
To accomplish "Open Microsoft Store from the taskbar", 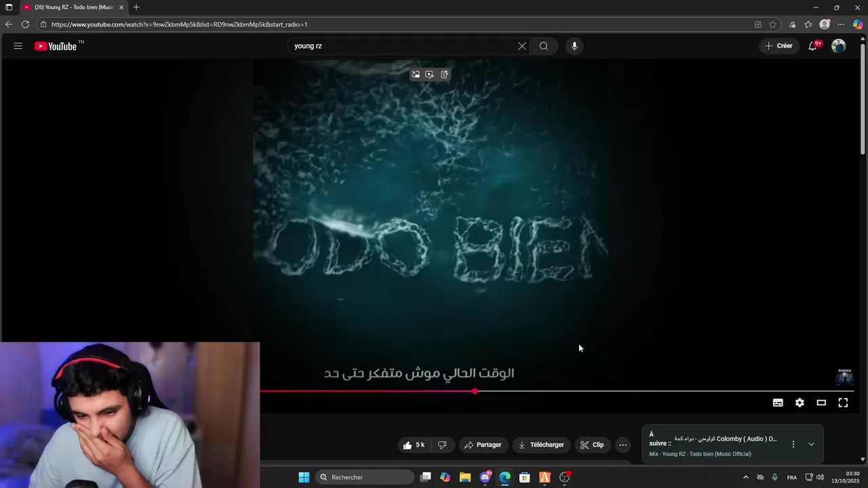I will [525, 477].
